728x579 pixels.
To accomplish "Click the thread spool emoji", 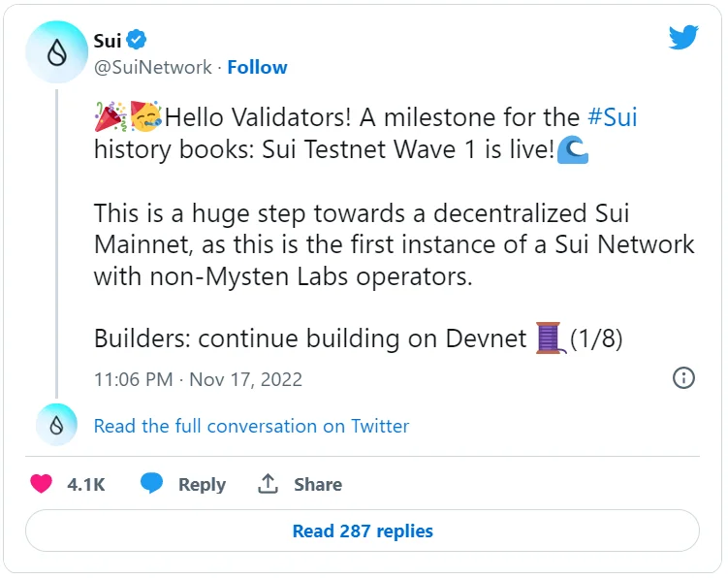I will 549,338.
